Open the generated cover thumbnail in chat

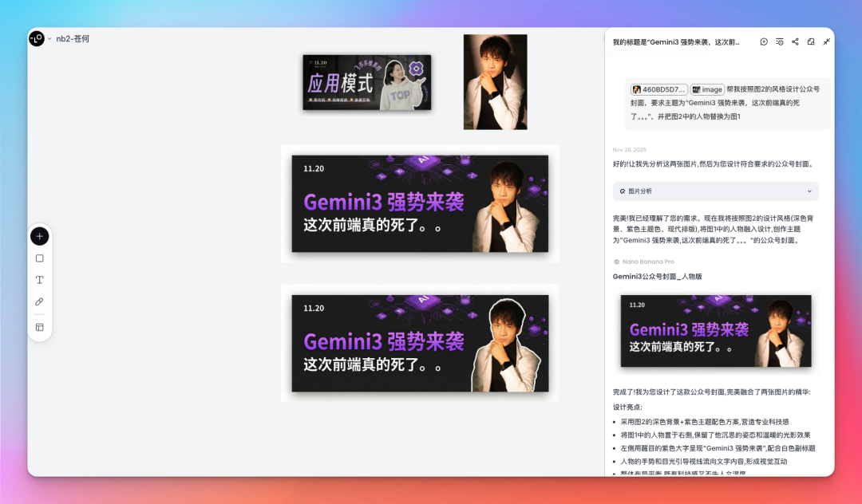(x=716, y=330)
